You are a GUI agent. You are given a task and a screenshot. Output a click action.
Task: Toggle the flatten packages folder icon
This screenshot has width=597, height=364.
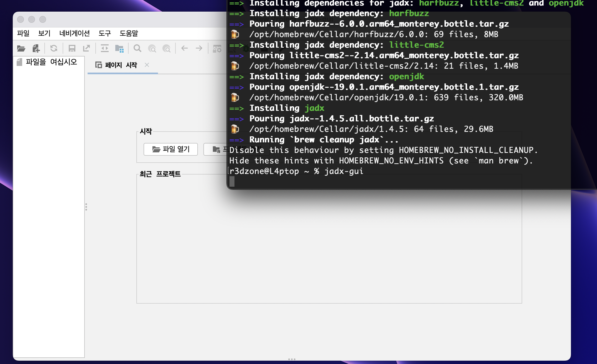pos(119,48)
